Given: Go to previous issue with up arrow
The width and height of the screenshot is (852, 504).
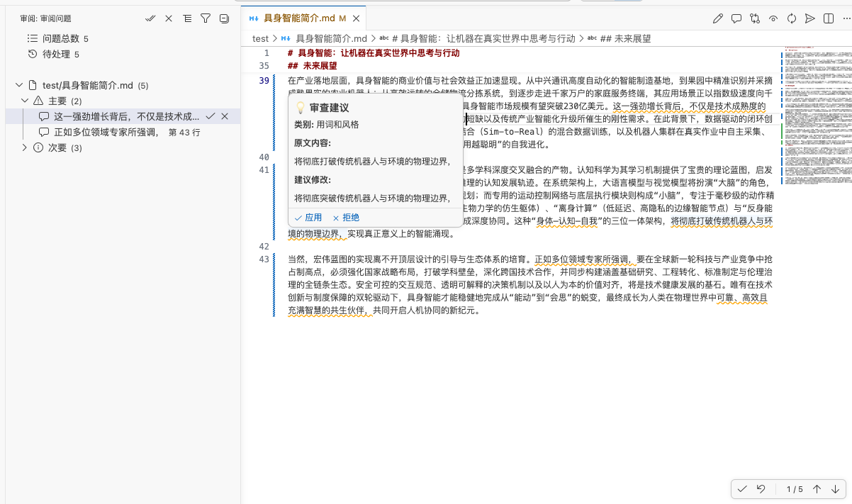Looking at the screenshot, I should coord(817,489).
